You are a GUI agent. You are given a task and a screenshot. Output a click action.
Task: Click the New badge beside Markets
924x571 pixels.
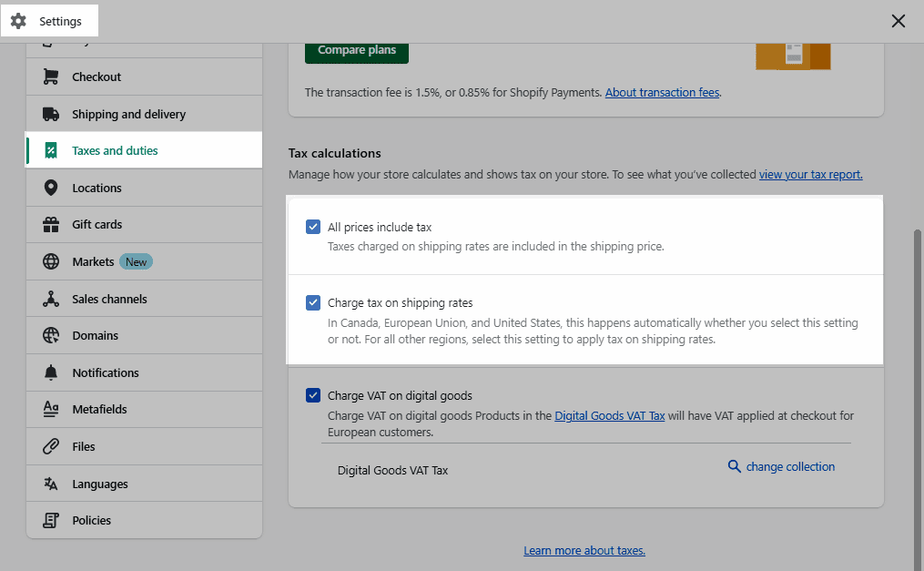(137, 261)
